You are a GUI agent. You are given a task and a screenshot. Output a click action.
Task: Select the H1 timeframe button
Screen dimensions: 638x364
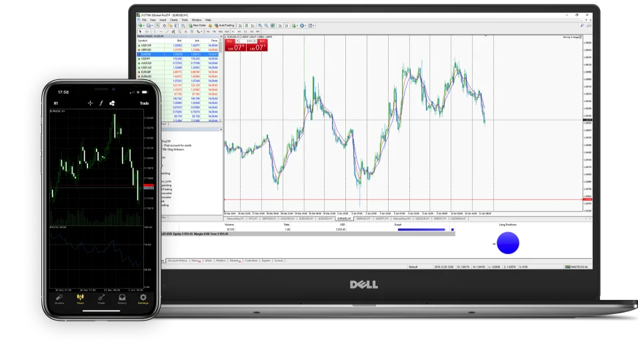[x=233, y=31]
